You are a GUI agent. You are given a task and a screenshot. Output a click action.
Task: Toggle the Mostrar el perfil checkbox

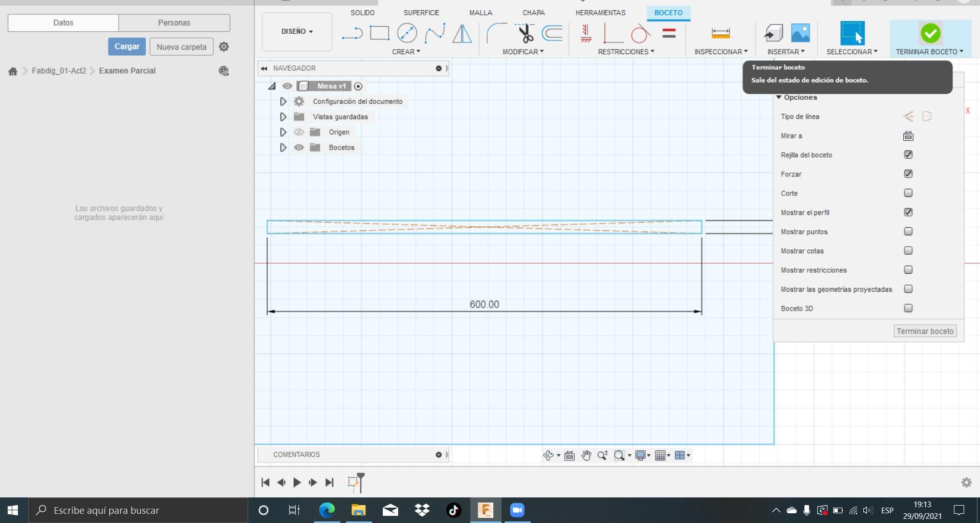coord(908,212)
